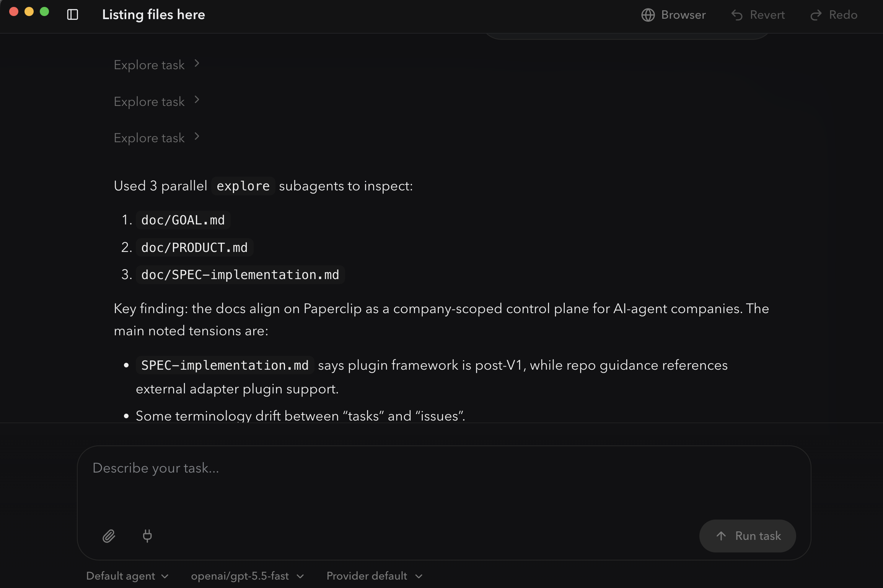
Task: Click the red close window dot
Action: coord(14,11)
